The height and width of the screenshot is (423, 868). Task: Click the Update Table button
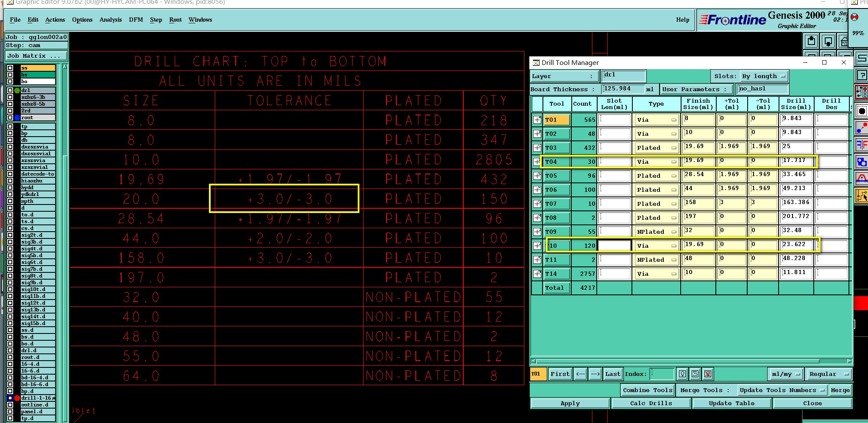(x=732, y=403)
